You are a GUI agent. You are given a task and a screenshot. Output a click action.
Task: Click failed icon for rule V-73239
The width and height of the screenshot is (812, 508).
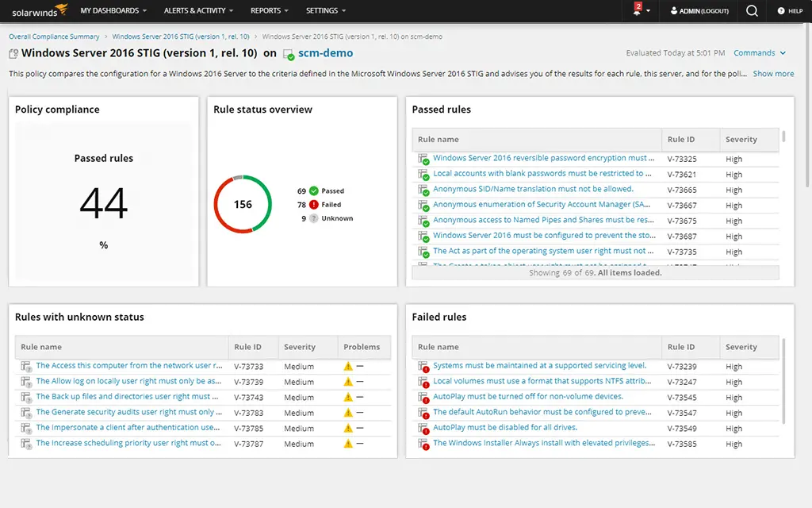423,367
